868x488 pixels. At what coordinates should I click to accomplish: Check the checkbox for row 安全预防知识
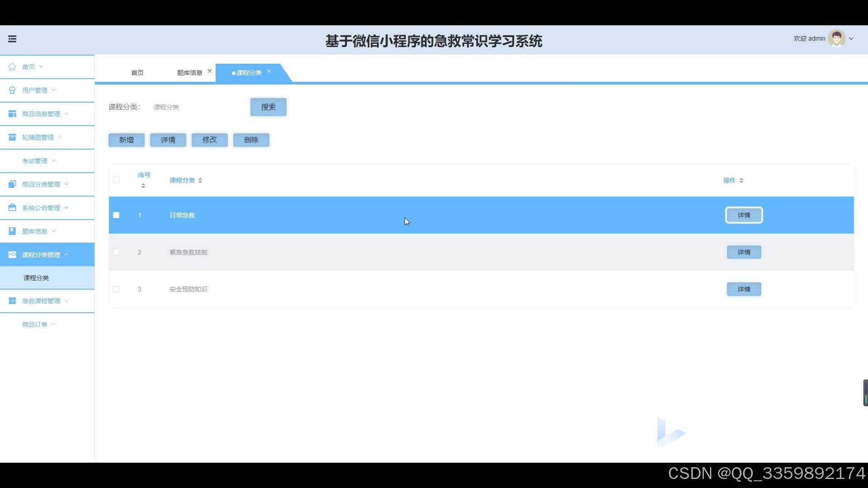tap(116, 289)
